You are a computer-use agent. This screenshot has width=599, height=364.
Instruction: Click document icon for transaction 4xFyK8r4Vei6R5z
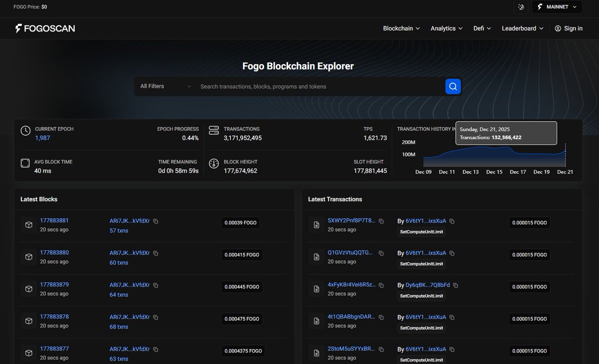tap(316, 289)
